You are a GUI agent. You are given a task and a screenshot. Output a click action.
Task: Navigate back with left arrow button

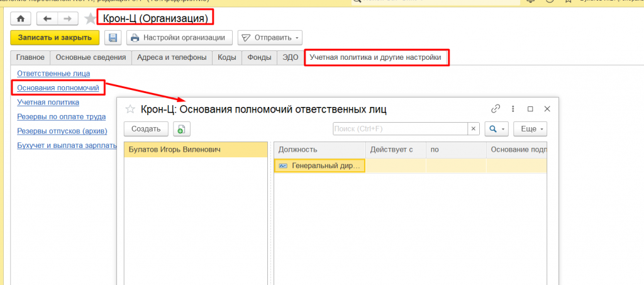[47, 18]
